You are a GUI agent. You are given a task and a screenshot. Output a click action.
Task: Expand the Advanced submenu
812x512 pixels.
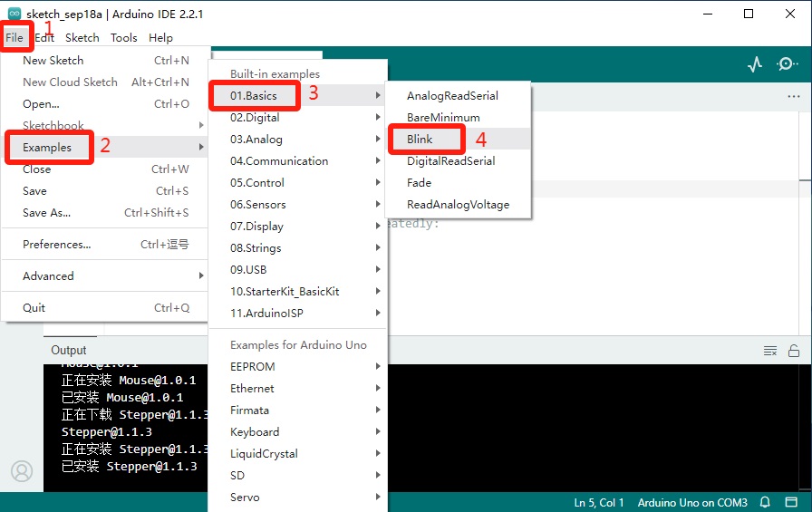[105, 275]
